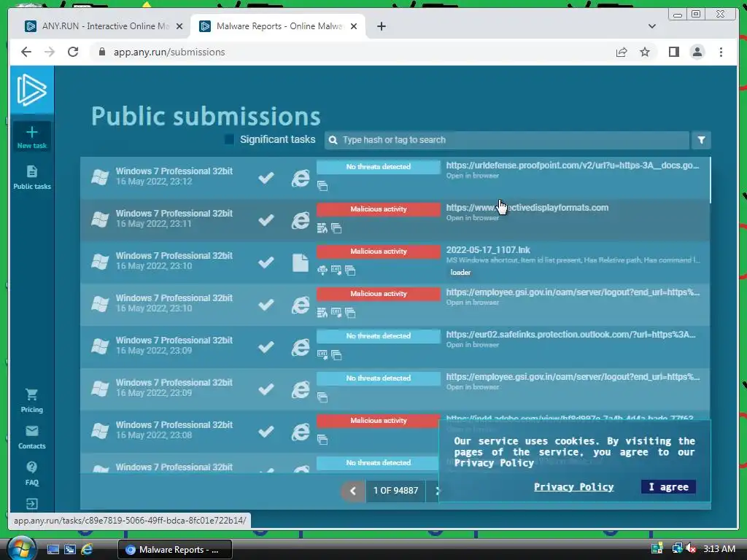Click Malicious activity badge in the 23:11 row
The height and width of the screenshot is (560, 747).
(379, 209)
